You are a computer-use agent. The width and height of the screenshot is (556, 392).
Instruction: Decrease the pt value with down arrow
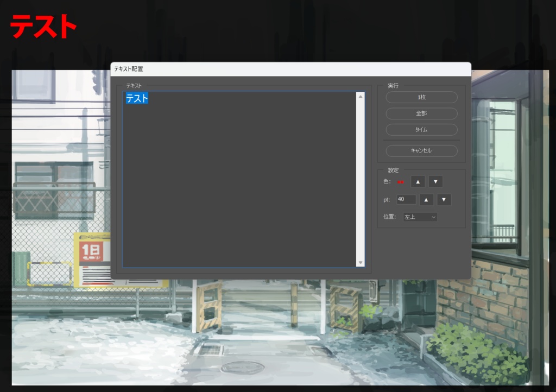(x=444, y=200)
